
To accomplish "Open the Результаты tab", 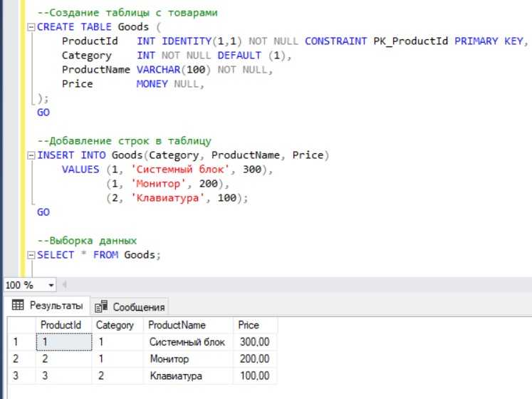I will pos(47,306).
